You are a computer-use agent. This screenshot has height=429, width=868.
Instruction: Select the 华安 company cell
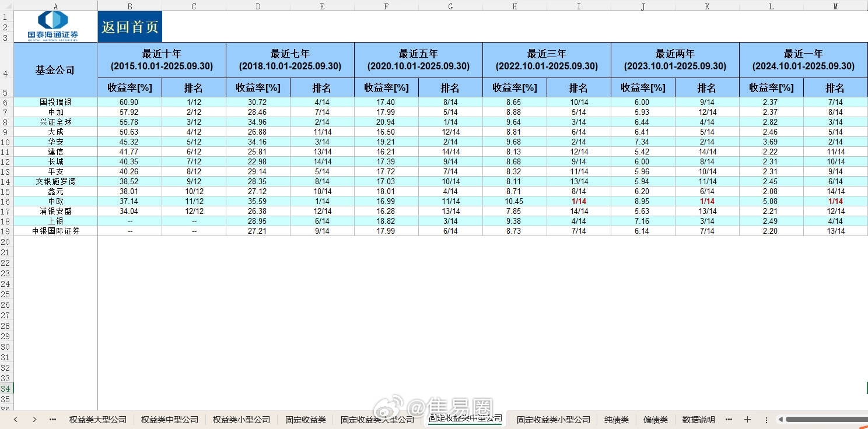(x=55, y=142)
